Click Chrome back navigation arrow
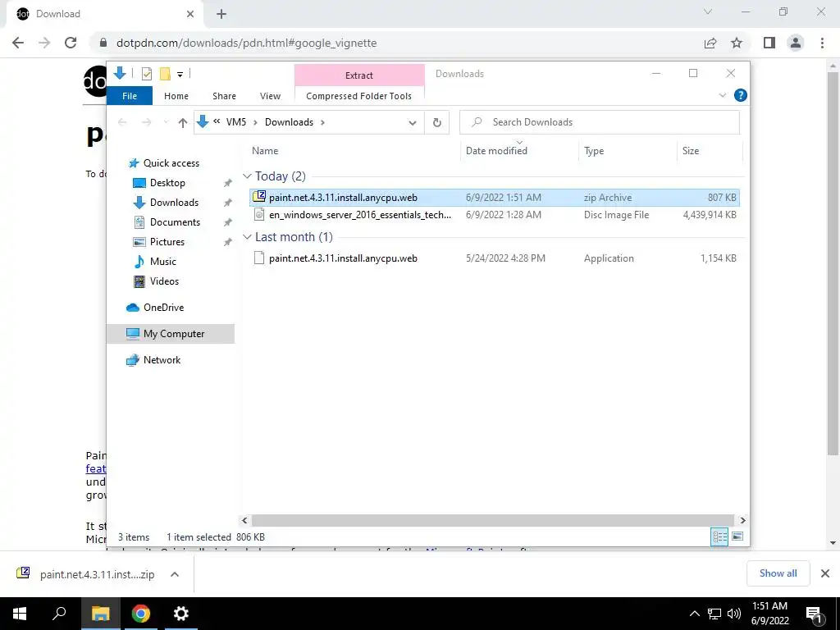This screenshot has width=840, height=630. coord(18,43)
